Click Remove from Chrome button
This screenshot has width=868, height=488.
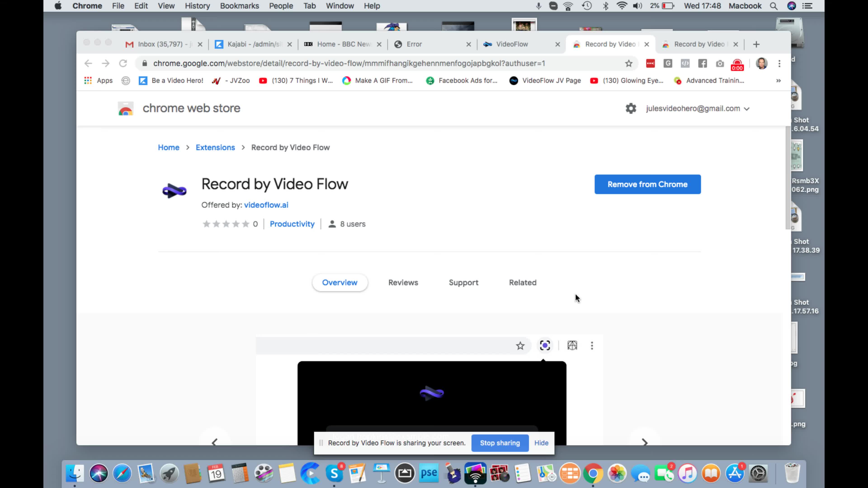click(x=648, y=184)
